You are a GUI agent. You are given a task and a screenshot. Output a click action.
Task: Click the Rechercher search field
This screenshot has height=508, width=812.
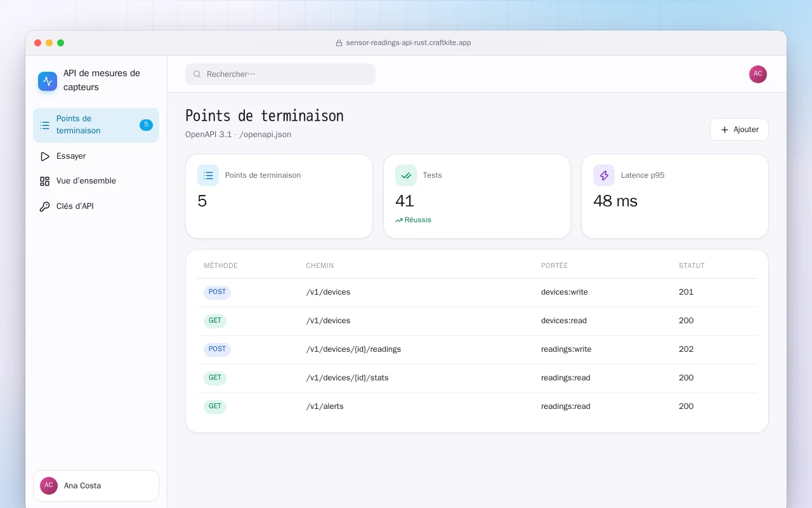(x=280, y=74)
